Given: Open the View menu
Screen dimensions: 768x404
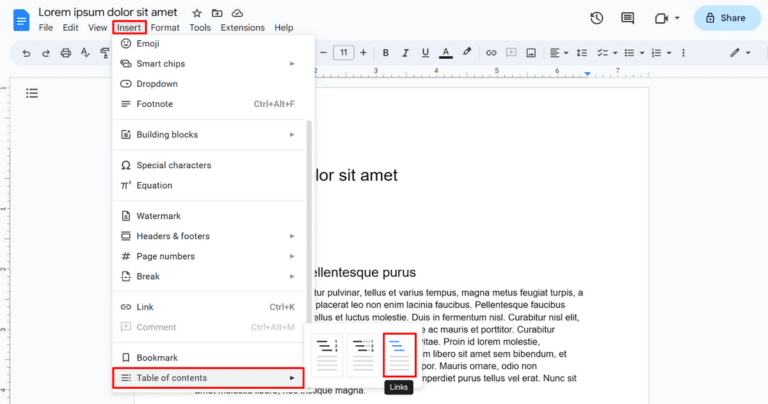Looking at the screenshot, I should tap(97, 28).
